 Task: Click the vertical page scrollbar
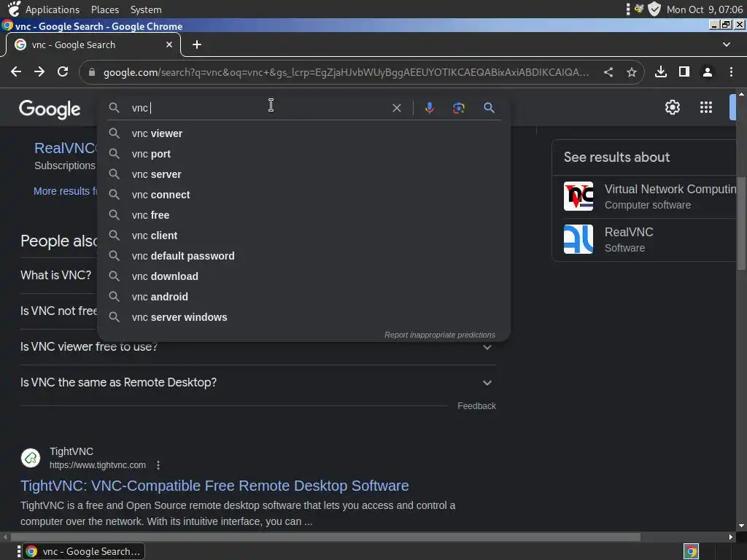[741, 222]
